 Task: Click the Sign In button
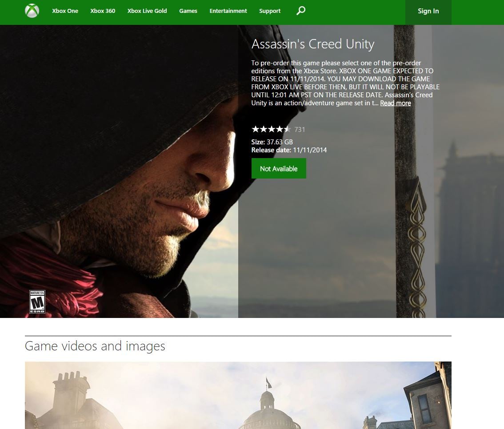point(428,12)
